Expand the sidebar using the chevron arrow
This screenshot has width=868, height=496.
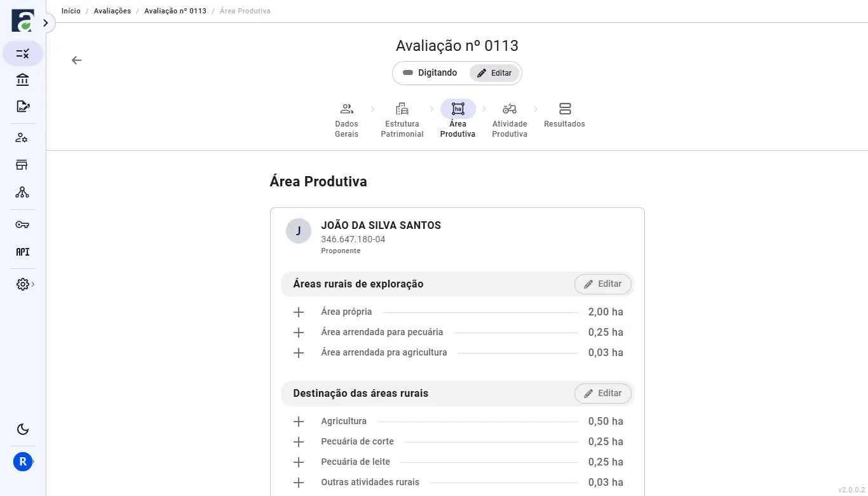[x=45, y=22]
